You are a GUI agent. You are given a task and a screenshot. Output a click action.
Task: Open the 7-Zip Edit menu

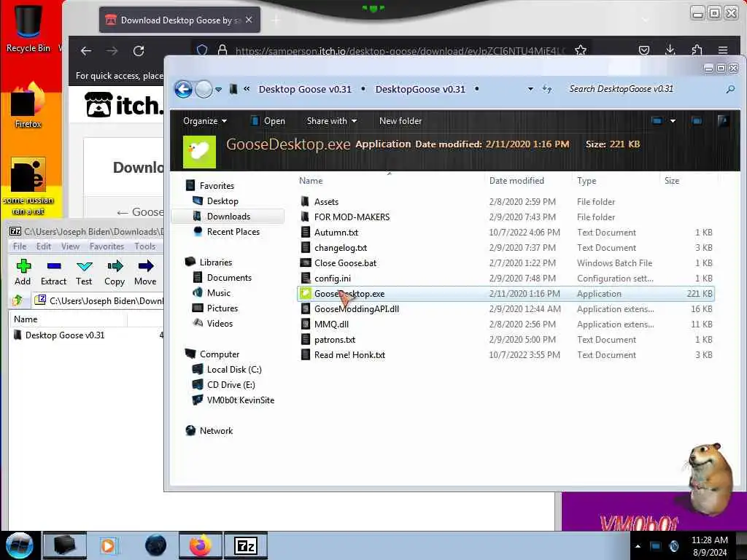click(43, 246)
